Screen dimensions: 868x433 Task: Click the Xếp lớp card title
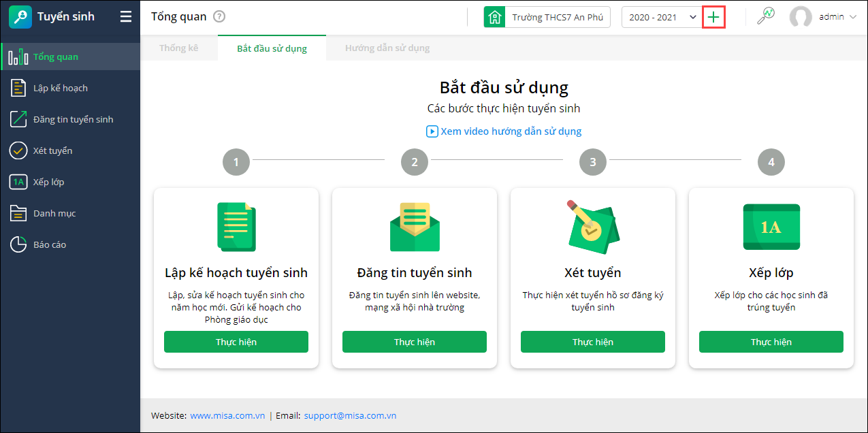[x=771, y=273]
